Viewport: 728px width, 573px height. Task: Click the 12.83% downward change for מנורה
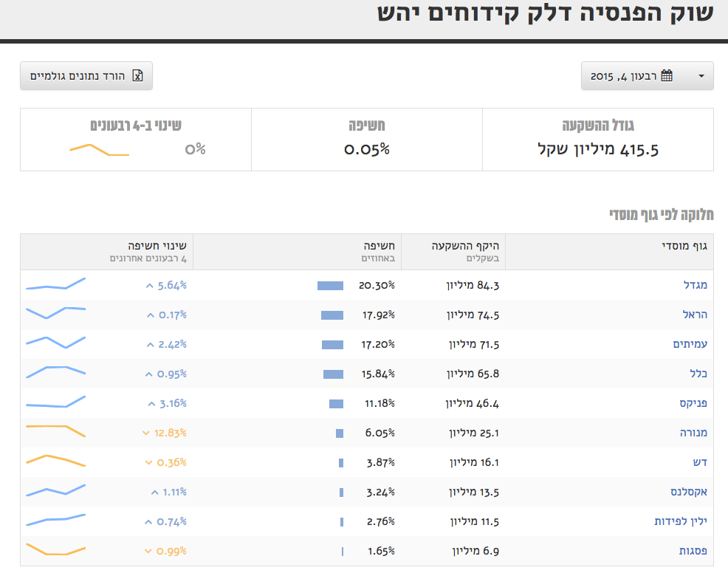pyautogui.click(x=165, y=433)
